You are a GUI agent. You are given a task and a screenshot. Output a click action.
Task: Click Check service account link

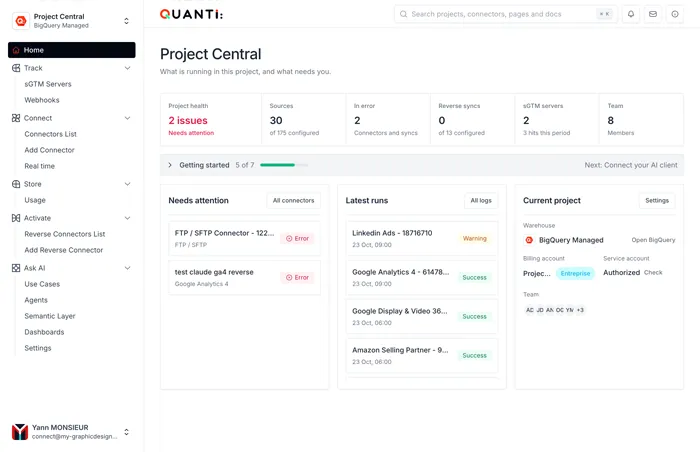[653, 272]
